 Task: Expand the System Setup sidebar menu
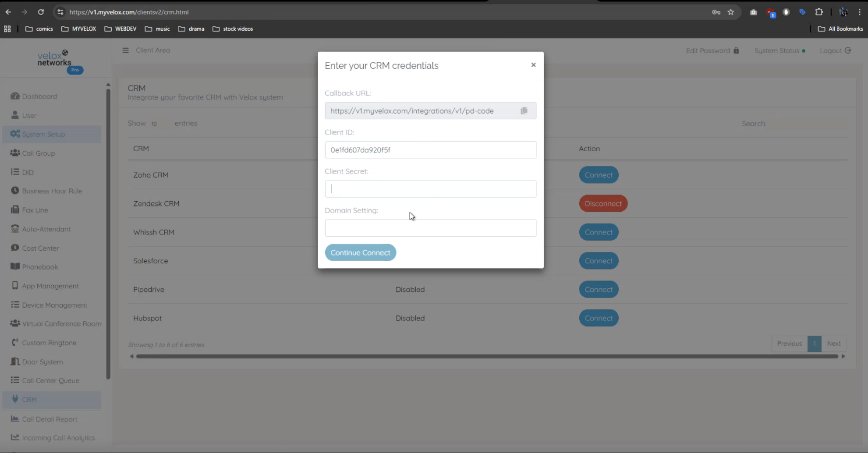[44, 134]
